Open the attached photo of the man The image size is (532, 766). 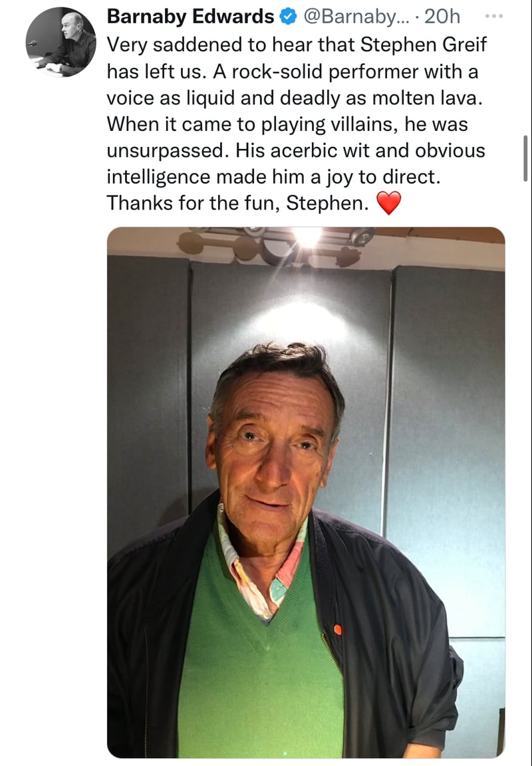[x=306, y=492]
